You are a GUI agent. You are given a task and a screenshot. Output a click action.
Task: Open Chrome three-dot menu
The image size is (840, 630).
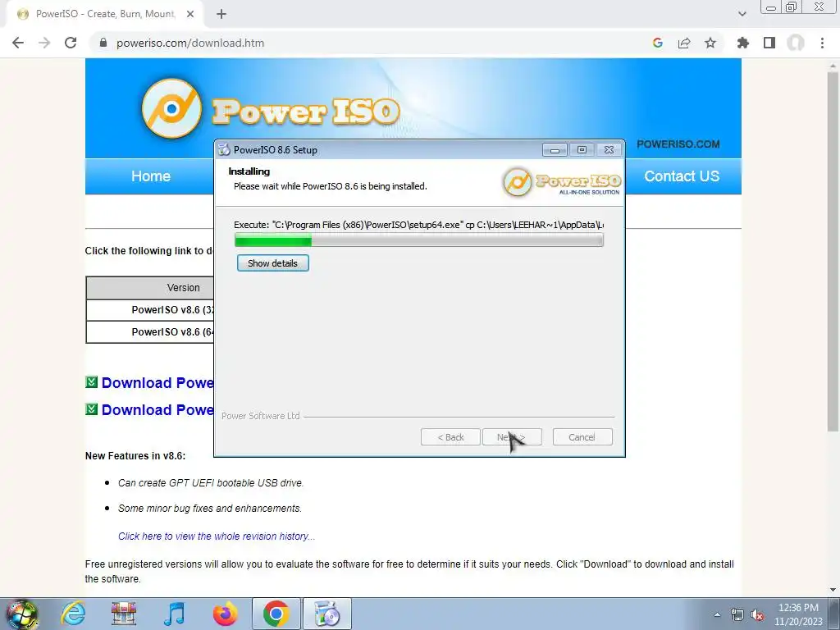[x=822, y=43]
